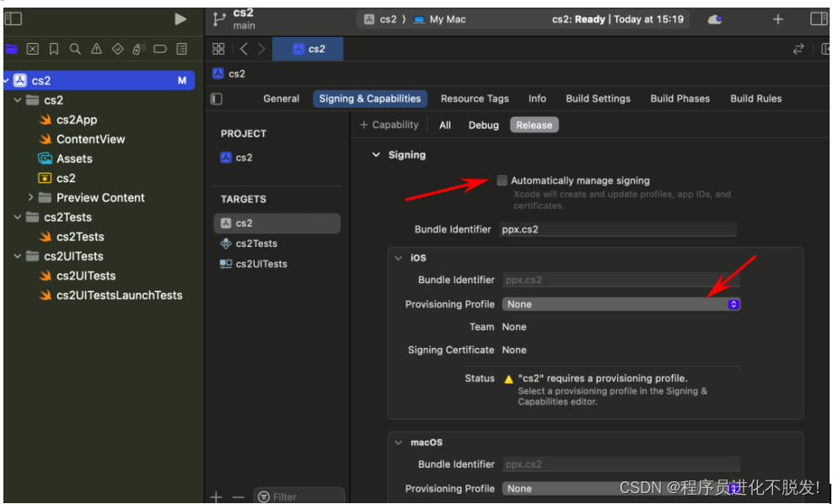Click the source control branch icon
The width and height of the screenshot is (833, 504).
219,19
